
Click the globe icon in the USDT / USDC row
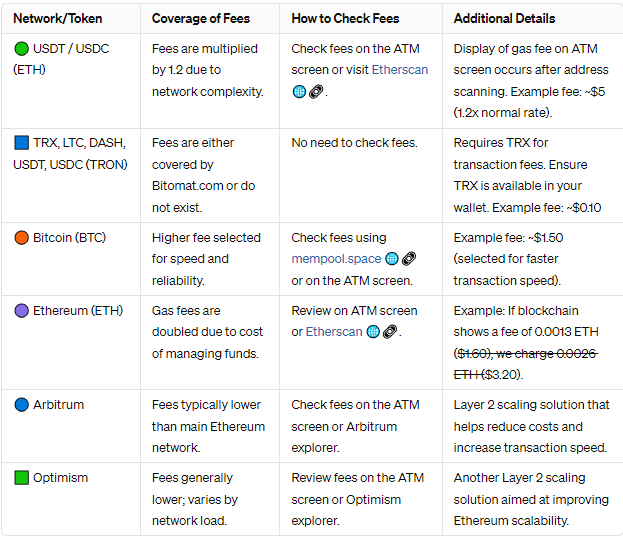[x=299, y=91]
